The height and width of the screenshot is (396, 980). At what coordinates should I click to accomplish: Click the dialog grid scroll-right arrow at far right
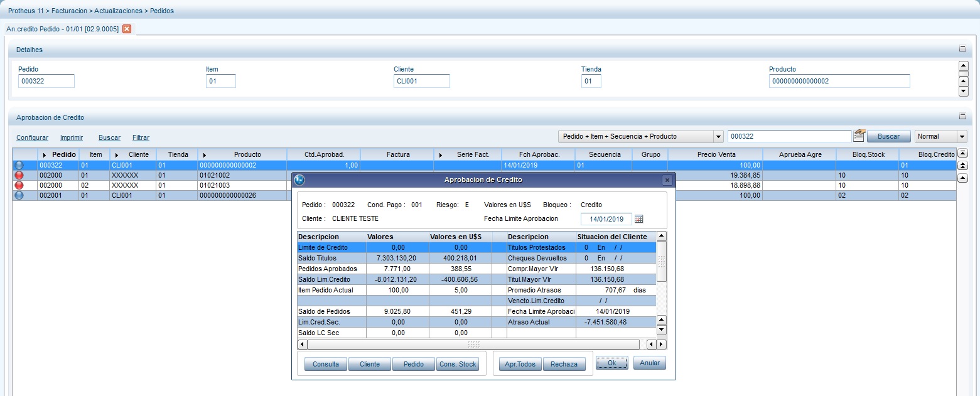click(x=661, y=345)
